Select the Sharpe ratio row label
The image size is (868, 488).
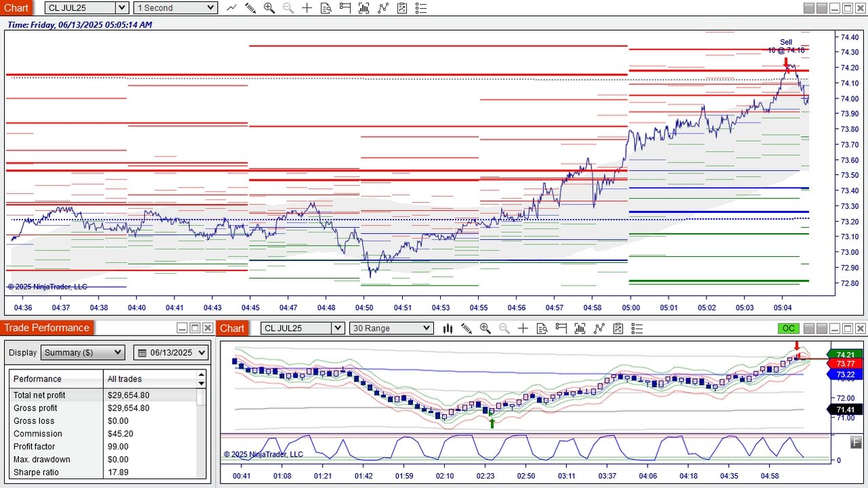click(x=37, y=472)
